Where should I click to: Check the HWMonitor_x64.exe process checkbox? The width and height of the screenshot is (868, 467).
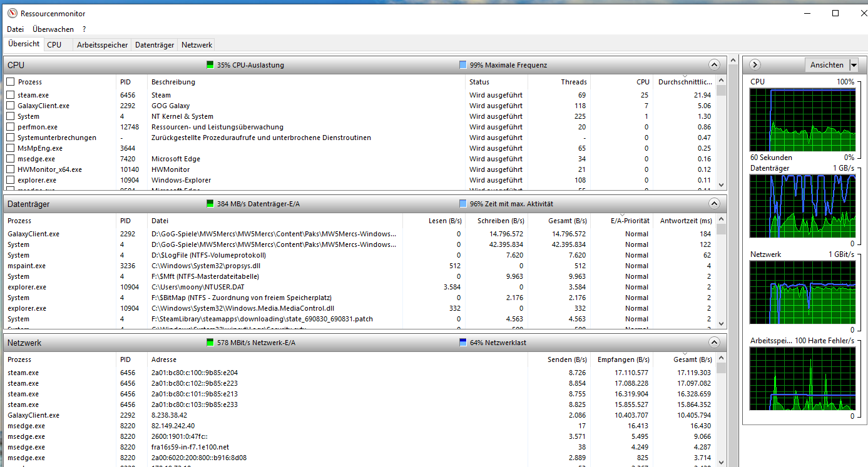pyautogui.click(x=11, y=169)
